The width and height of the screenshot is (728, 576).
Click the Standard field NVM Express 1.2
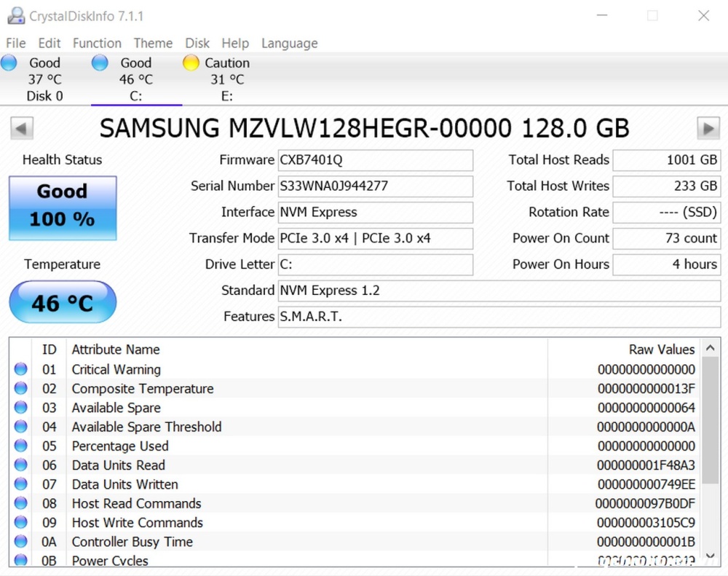pyautogui.click(x=499, y=291)
